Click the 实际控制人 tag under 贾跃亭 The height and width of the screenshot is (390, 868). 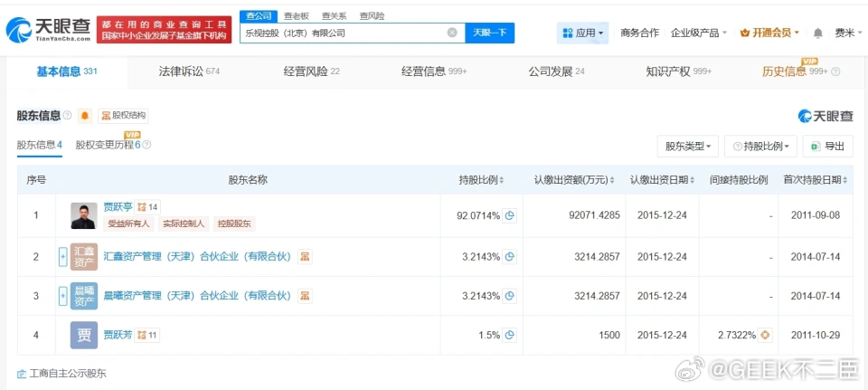tap(184, 224)
